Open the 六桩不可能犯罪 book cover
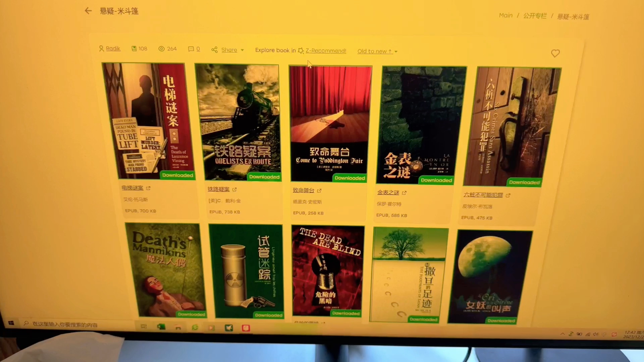 pyautogui.click(x=512, y=127)
